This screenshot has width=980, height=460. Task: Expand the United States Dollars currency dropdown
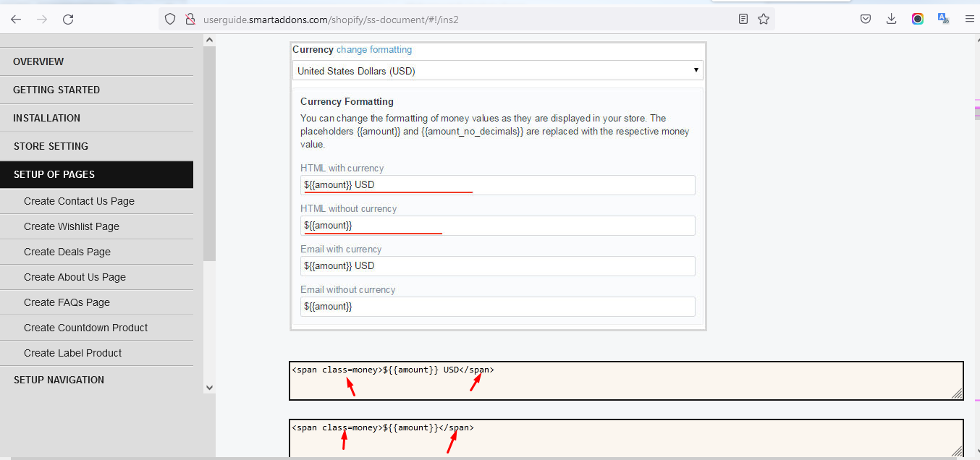click(497, 71)
